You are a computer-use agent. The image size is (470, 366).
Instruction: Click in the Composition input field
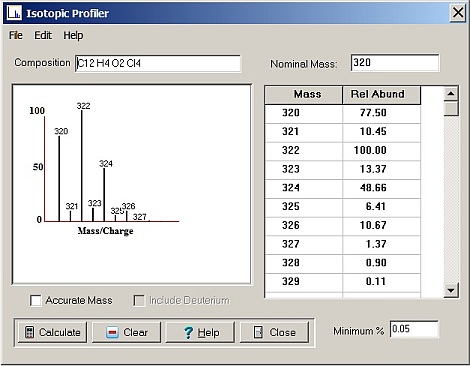(x=158, y=63)
